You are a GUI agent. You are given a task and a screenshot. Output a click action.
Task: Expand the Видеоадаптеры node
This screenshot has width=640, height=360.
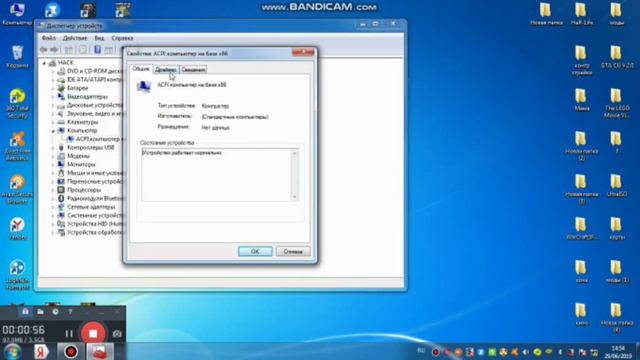(53, 97)
